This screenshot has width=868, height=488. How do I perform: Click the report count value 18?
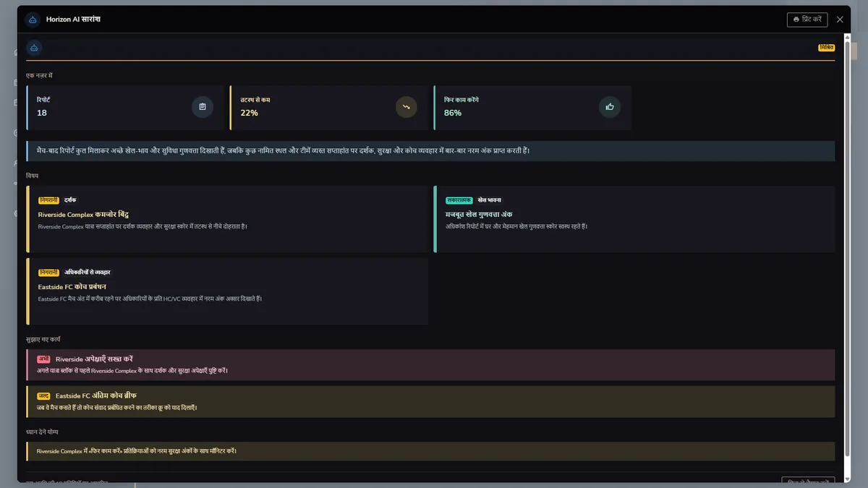click(x=42, y=113)
